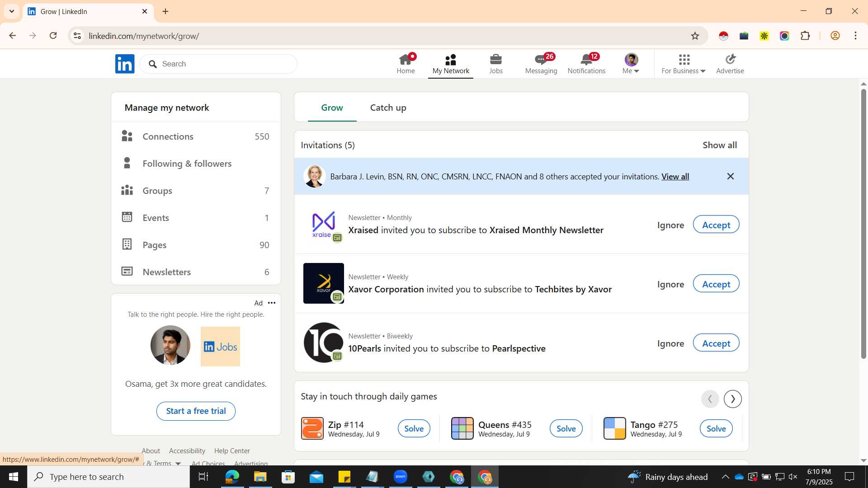This screenshot has width=868, height=488.
Task: Open tab search dropdown arrow
Action: click(12, 11)
